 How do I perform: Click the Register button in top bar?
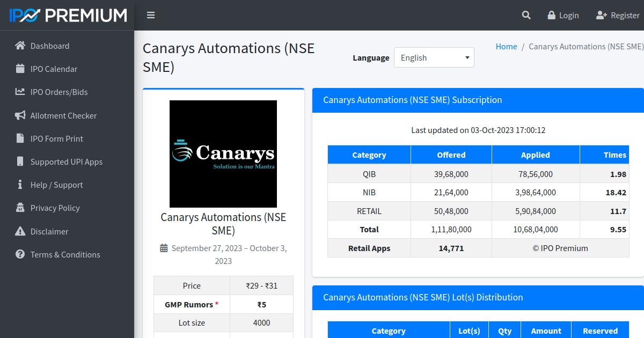[618, 15]
